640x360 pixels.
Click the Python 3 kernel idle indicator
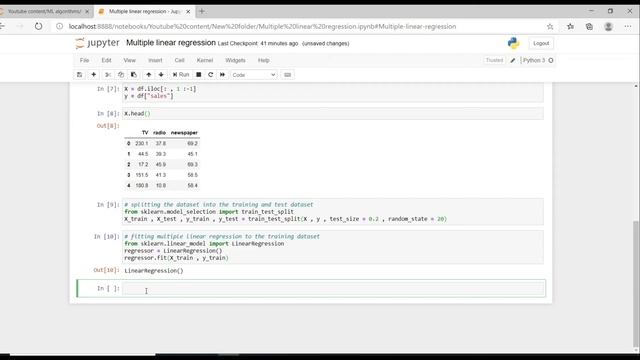(x=551, y=60)
